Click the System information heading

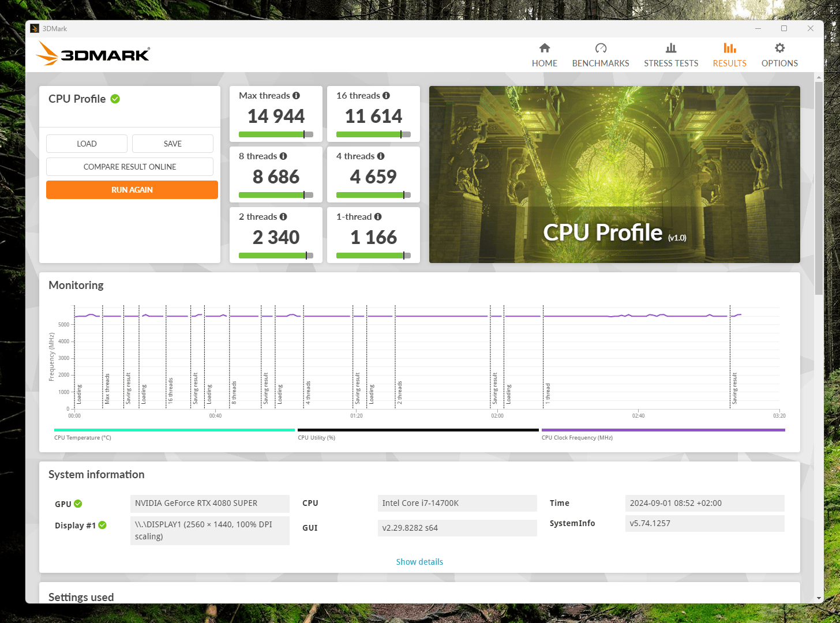(x=96, y=475)
